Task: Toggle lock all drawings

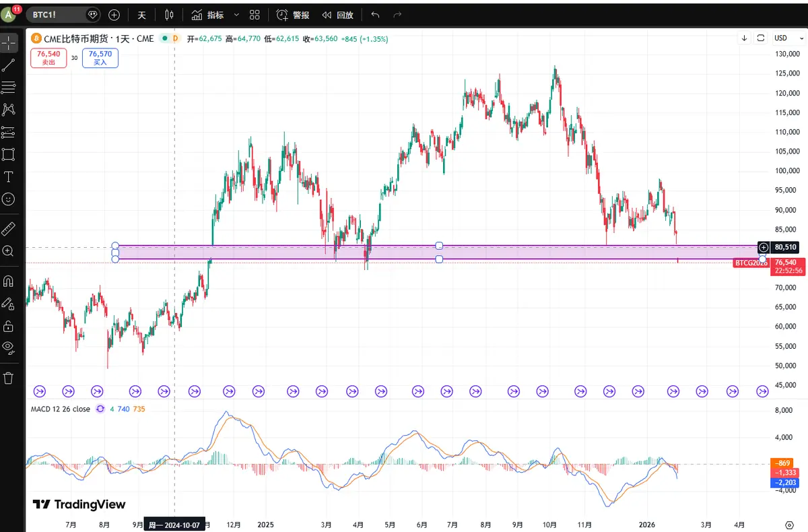Action: click(x=9, y=326)
